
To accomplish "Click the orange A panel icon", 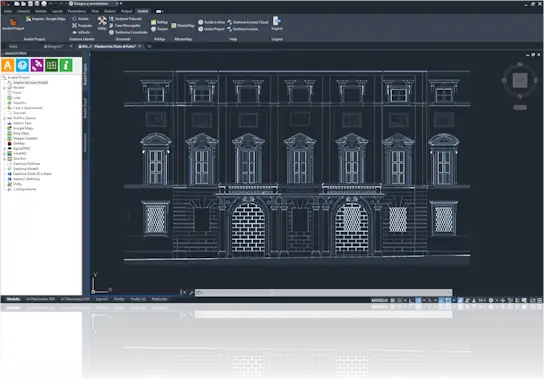I will pos(8,65).
